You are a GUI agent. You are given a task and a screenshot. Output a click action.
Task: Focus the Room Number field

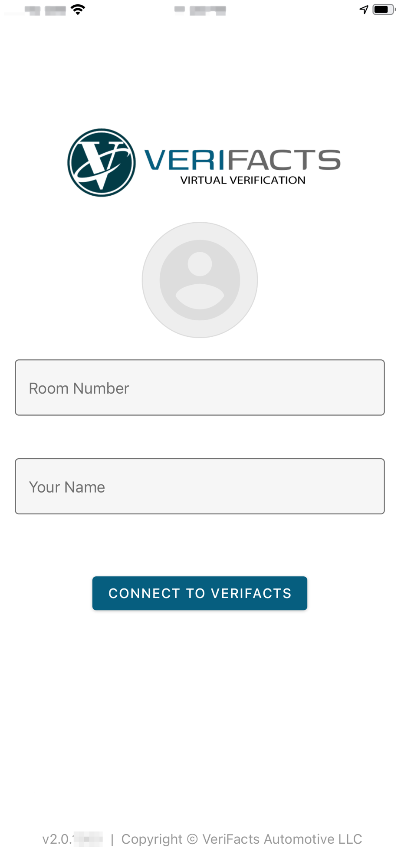click(x=200, y=388)
